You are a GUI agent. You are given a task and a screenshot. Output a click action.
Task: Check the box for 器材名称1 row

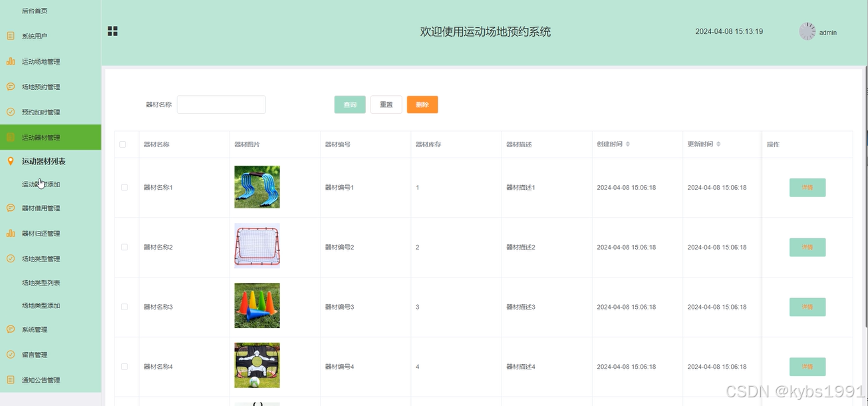124,188
